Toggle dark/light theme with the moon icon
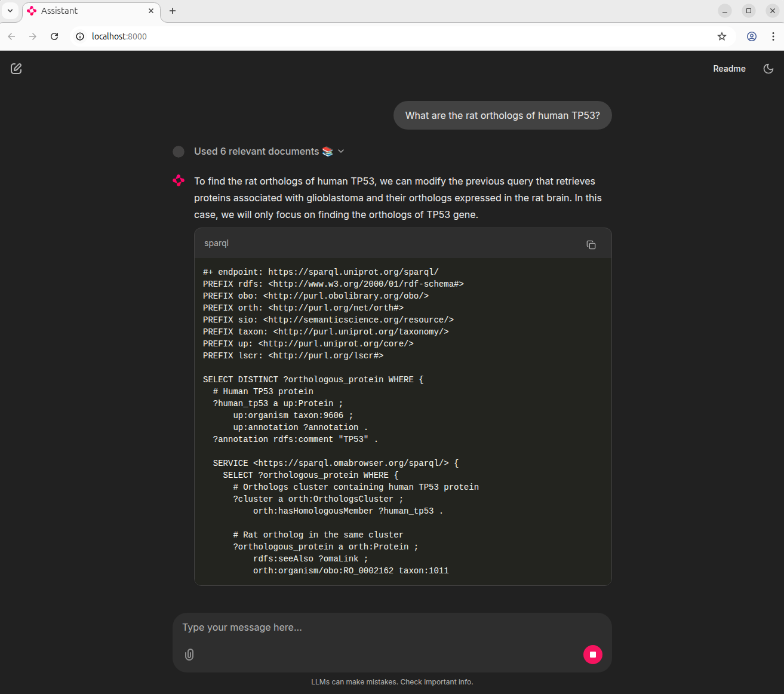 click(768, 69)
